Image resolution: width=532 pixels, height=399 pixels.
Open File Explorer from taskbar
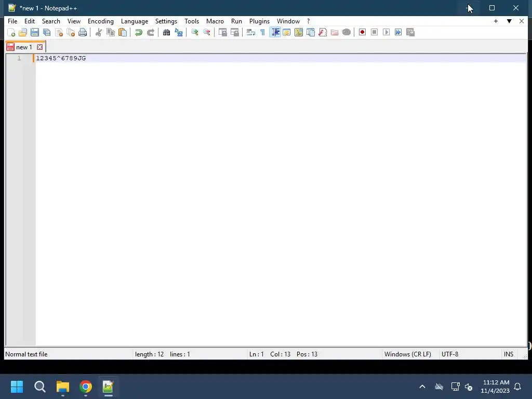coord(63,387)
